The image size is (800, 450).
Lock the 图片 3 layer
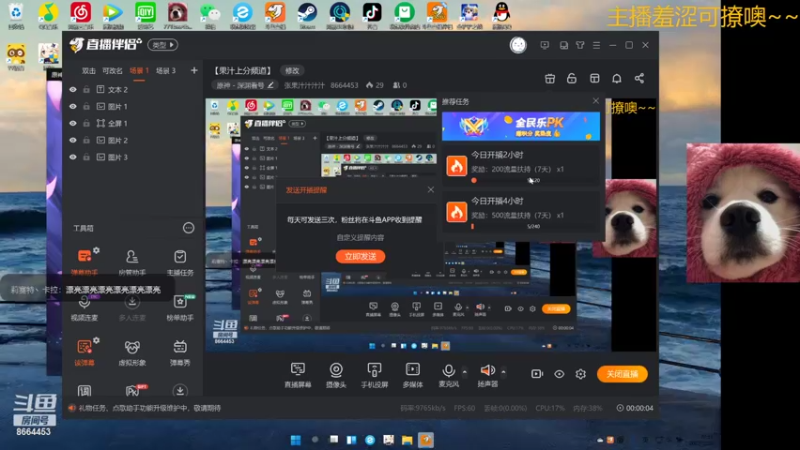point(86,157)
